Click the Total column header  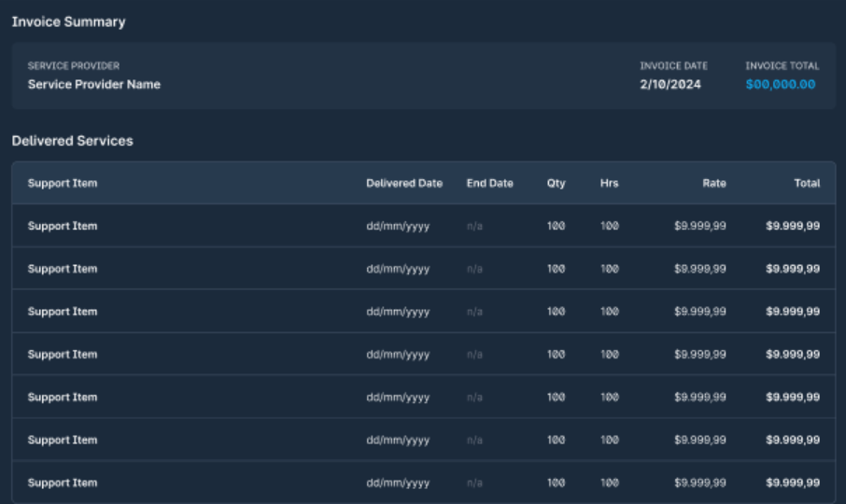pyautogui.click(x=807, y=183)
